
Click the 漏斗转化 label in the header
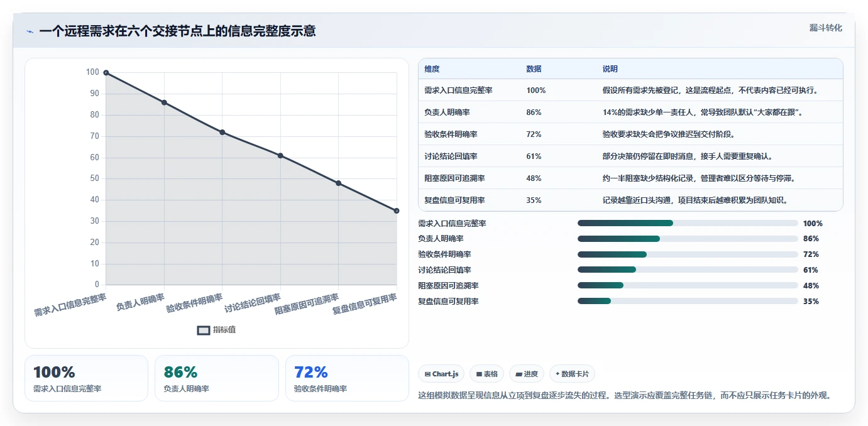pos(825,28)
